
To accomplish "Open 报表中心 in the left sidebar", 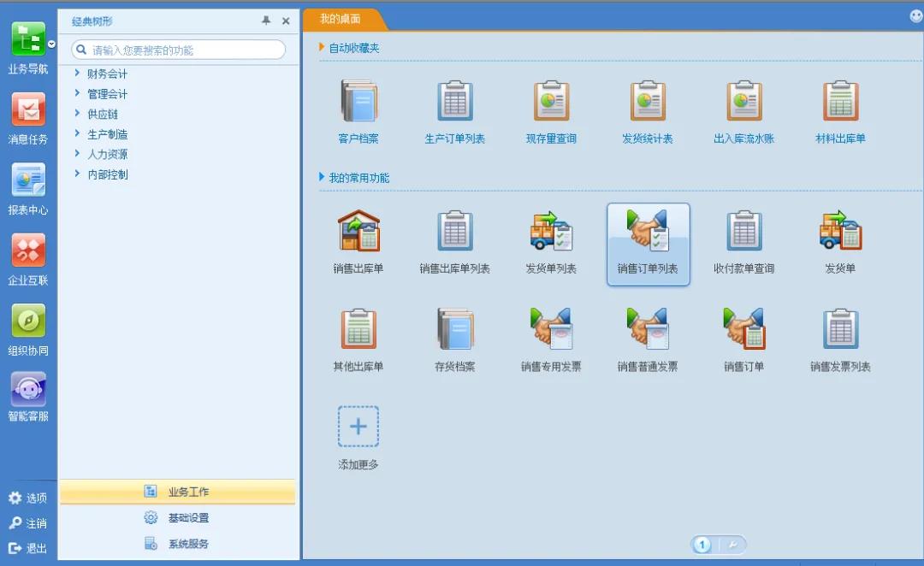I will (28, 180).
